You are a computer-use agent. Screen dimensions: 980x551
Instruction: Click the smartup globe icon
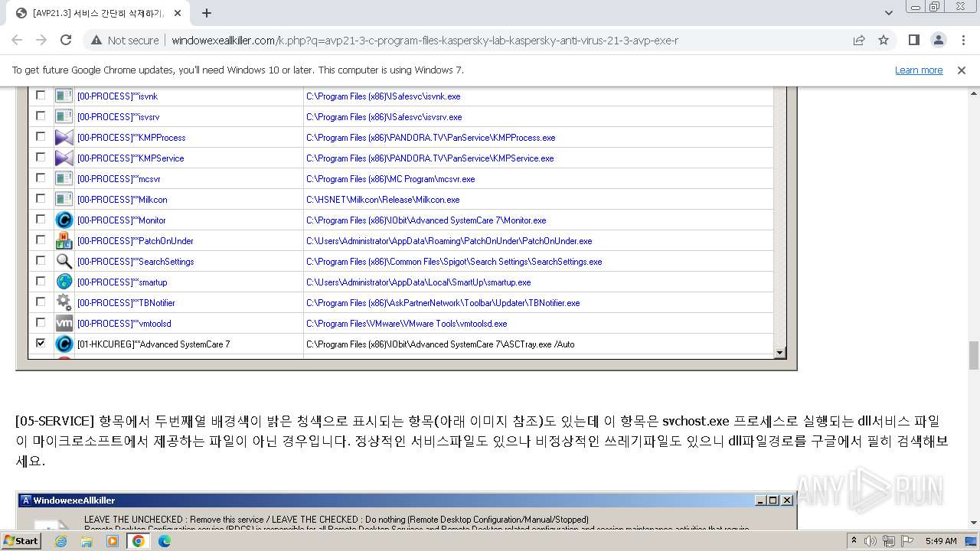[64, 282]
